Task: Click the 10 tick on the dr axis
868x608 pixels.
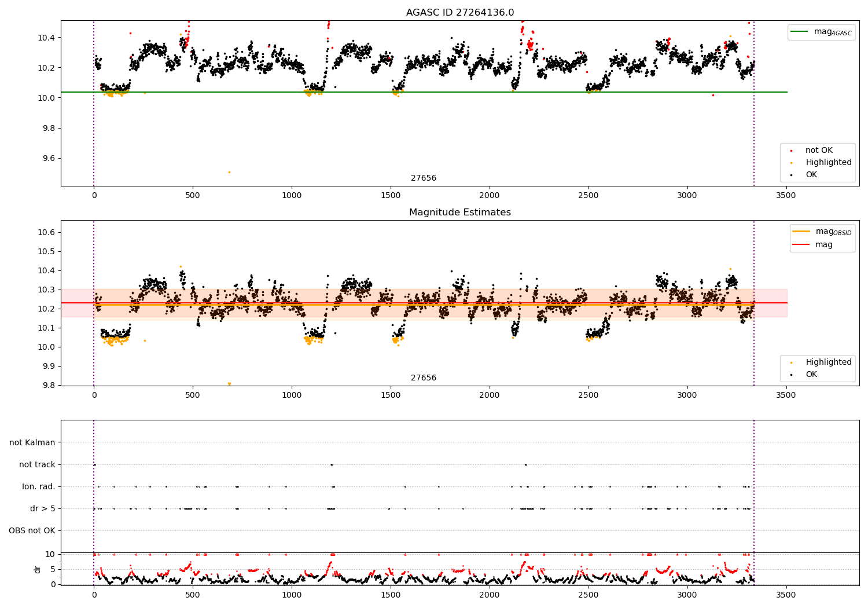Action: tap(50, 555)
